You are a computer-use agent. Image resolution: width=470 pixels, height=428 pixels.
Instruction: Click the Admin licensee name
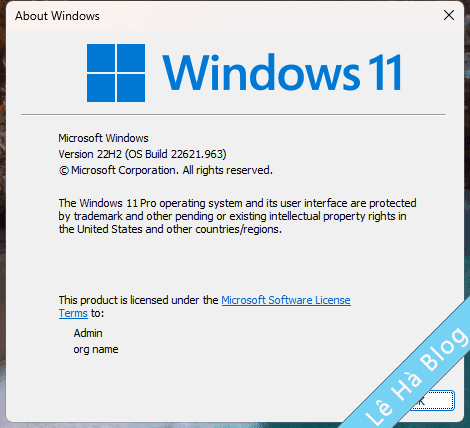pos(88,333)
